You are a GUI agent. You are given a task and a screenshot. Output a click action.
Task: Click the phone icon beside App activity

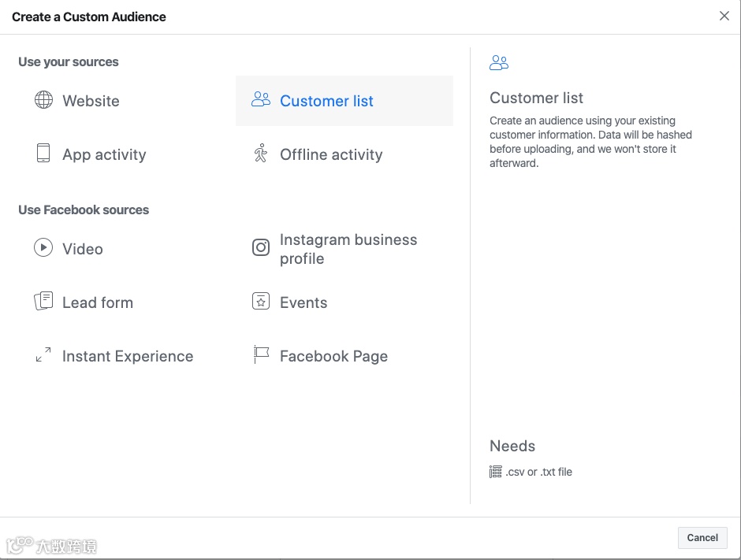pos(43,153)
